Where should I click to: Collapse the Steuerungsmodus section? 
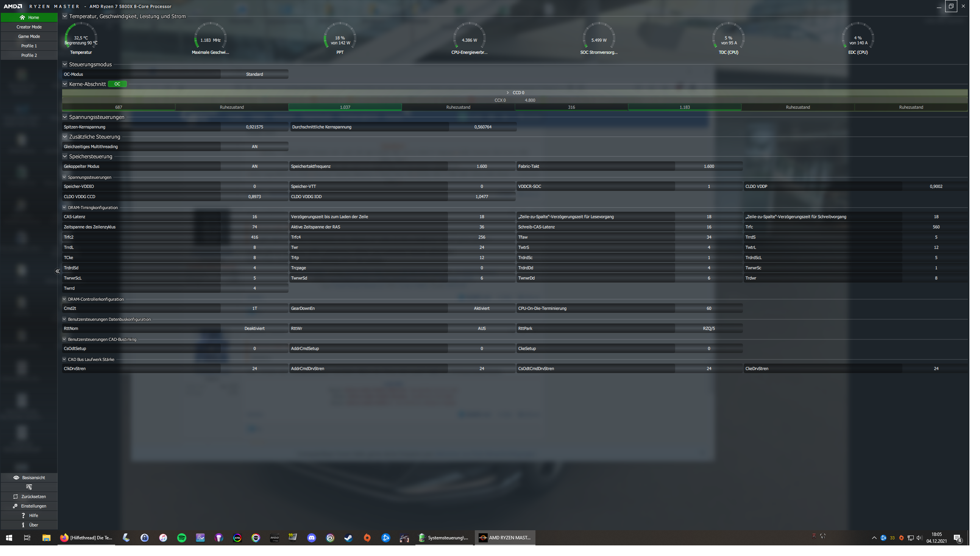click(65, 64)
